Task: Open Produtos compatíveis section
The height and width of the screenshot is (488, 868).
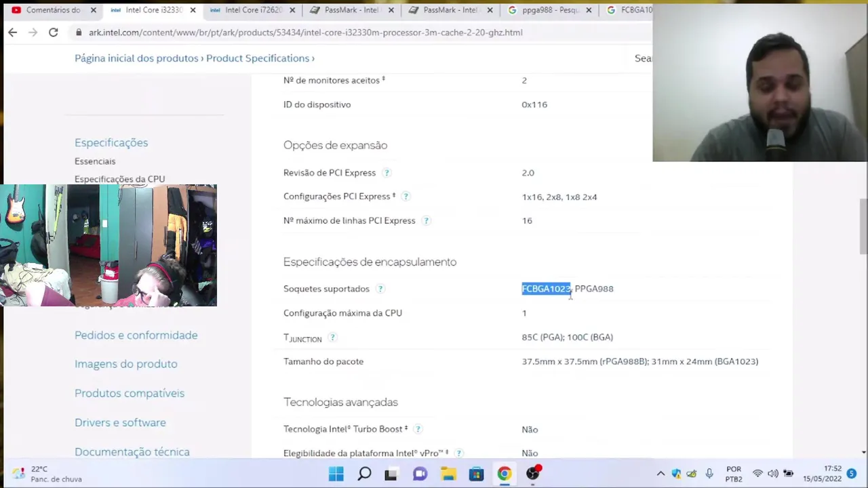Action: coord(130,393)
